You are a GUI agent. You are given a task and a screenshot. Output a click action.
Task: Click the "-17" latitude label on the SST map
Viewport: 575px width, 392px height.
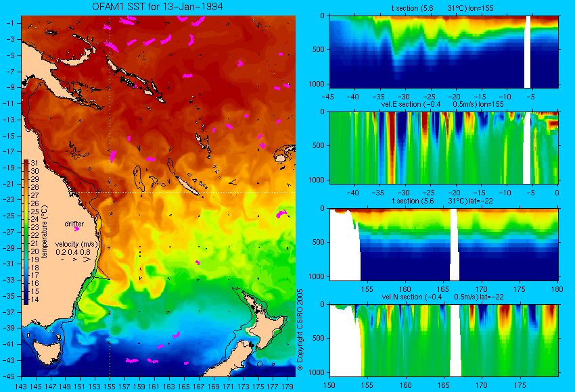click(9, 151)
